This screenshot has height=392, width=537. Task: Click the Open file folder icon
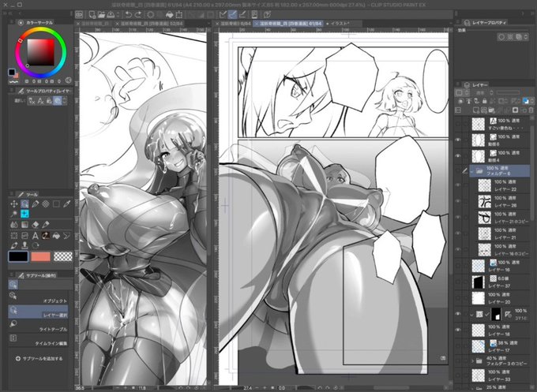pyautogui.click(x=101, y=14)
